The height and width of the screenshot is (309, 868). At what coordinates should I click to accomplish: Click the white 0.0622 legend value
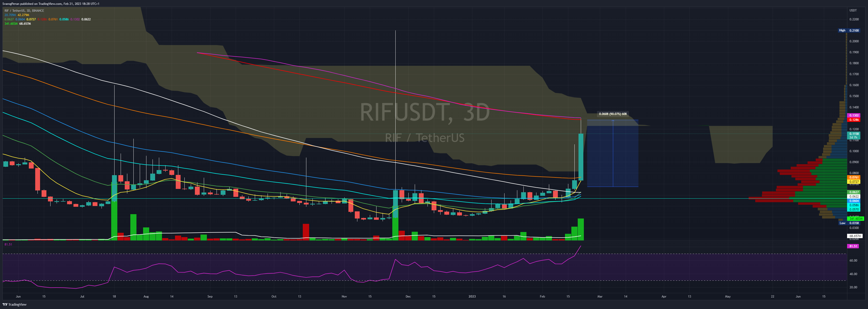click(86, 20)
